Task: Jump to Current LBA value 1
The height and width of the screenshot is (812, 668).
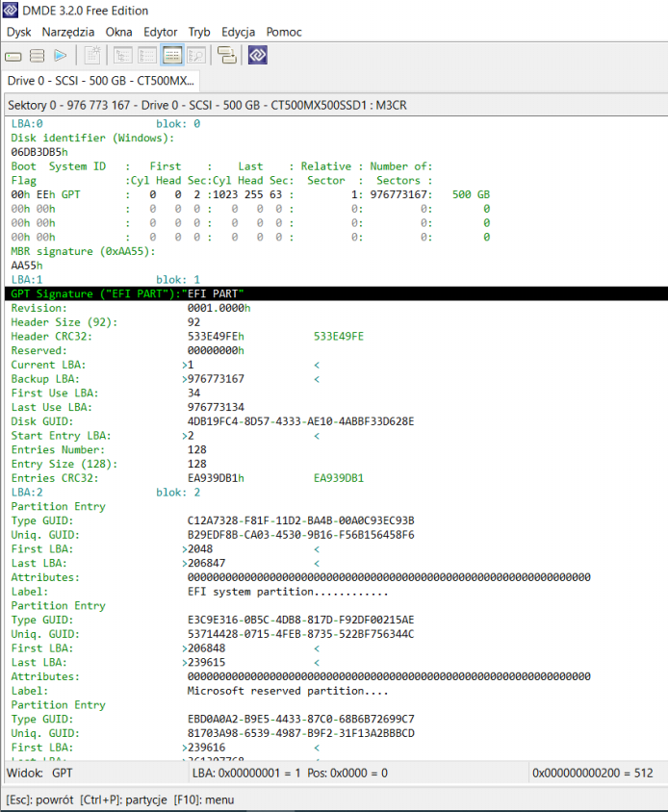Action: coord(191,365)
